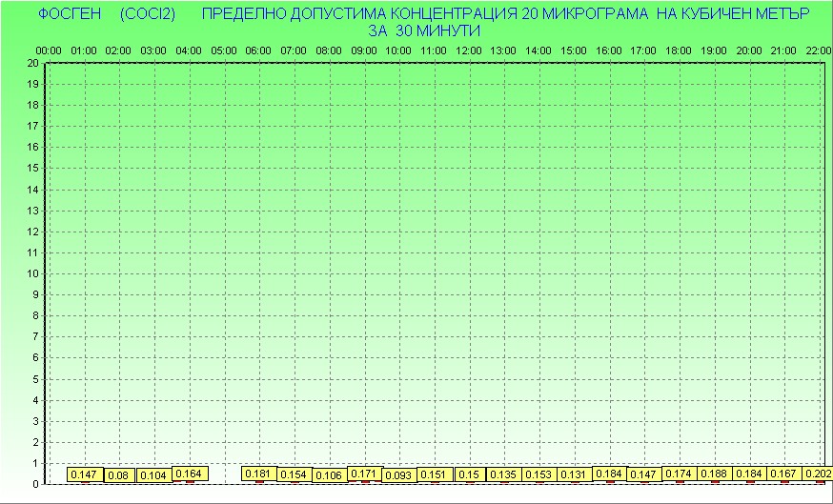Click the 22:00 time axis label
The image size is (833, 504).
click(x=818, y=51)
